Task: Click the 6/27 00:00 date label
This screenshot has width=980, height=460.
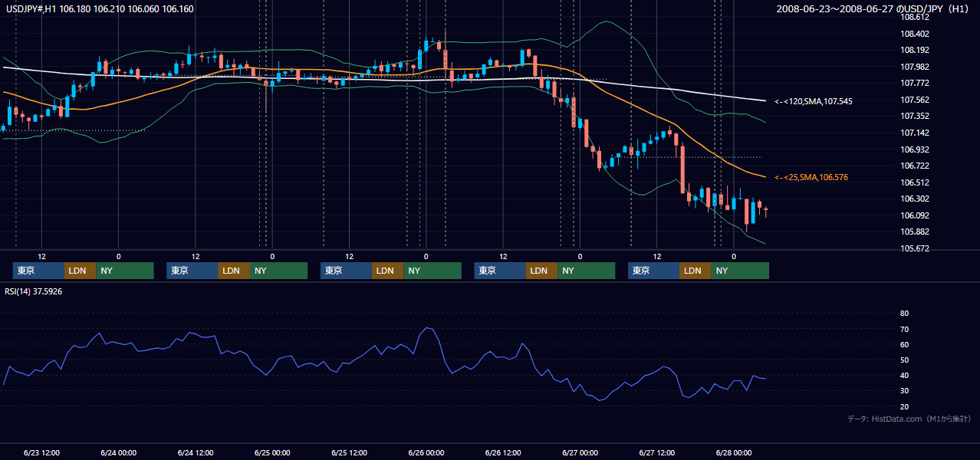Action: point(580,452)
